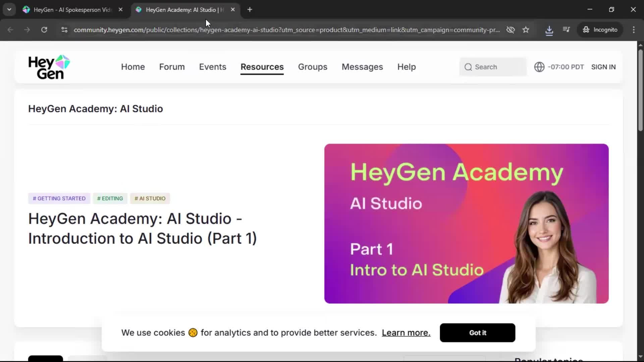
Task: Open the -07:00 PDT timezone selector
Action: (x=566, y=67)
